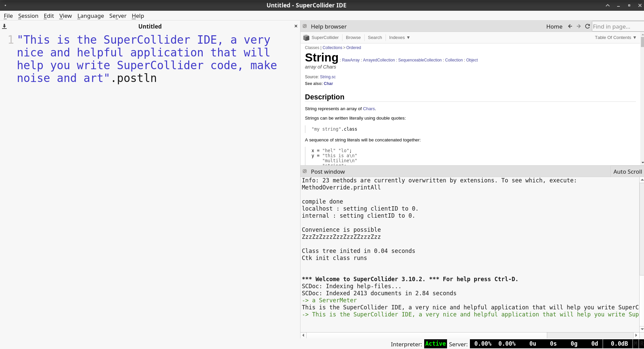Screen dimensions: 644x349
Task: Click Post window scroll right arrow
Action: 636,335
